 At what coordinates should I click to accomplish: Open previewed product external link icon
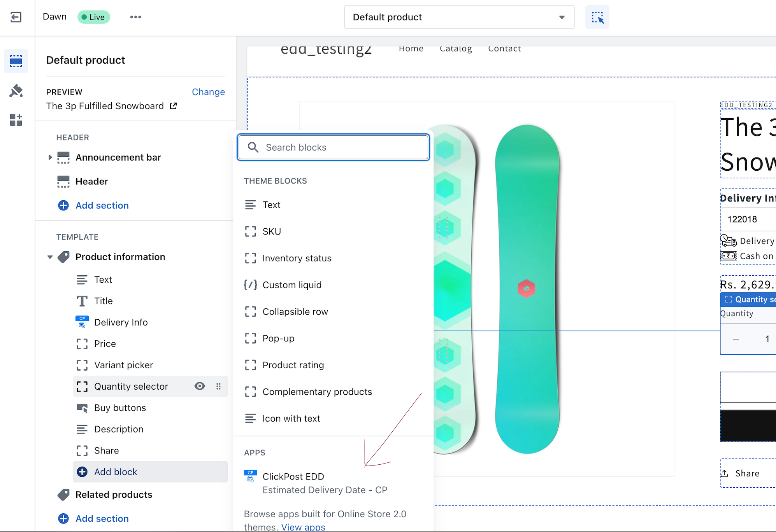point(174,106)
